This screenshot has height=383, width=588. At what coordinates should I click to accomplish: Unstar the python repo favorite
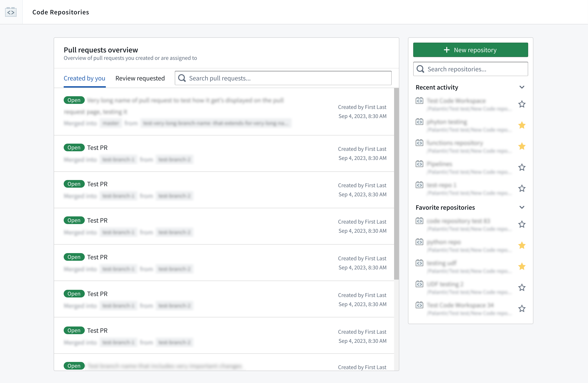[x=522, y=245]
